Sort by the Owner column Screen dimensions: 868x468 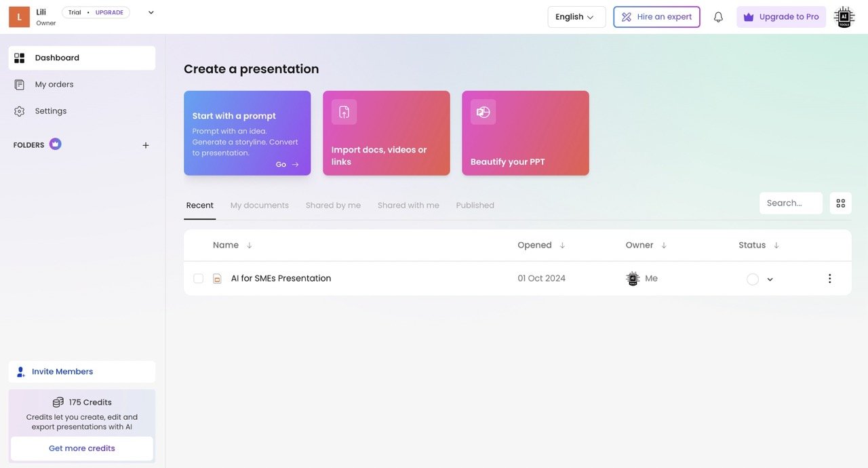[646, 246]
